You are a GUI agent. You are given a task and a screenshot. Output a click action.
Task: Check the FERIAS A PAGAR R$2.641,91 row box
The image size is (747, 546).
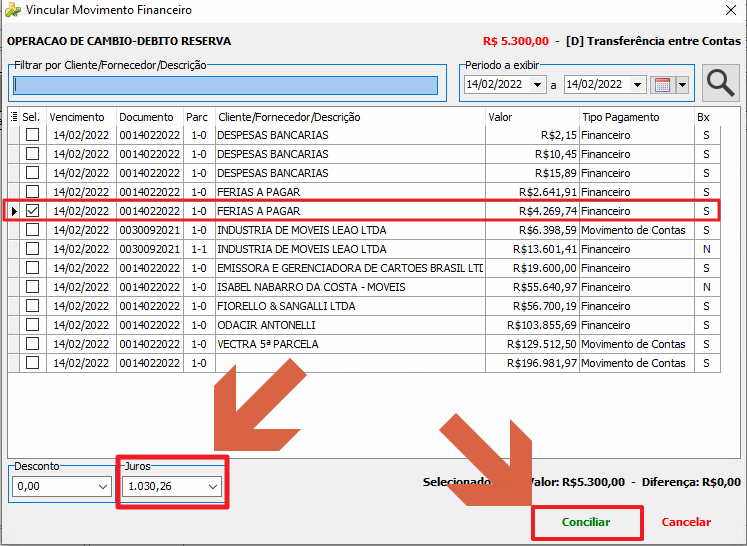click(x=32, y=192)
